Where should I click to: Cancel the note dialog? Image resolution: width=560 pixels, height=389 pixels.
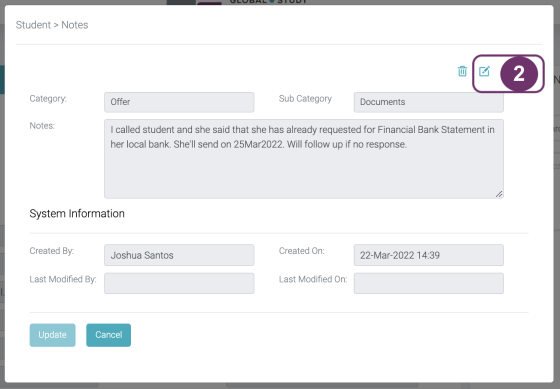click(109, 335)
